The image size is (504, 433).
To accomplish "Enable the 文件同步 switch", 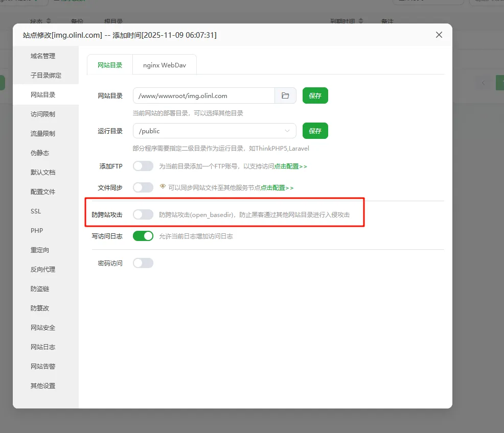I will click(143, 187).
